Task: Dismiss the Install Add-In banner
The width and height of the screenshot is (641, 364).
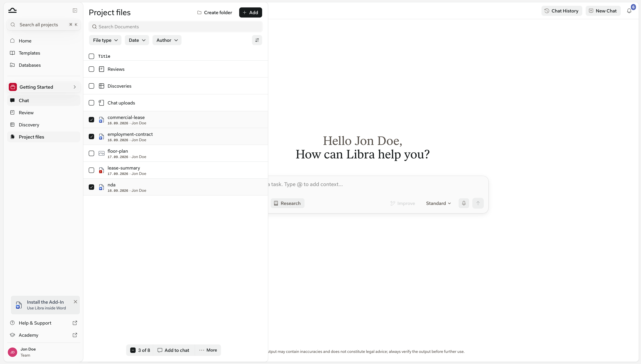Action: point(75,302)
